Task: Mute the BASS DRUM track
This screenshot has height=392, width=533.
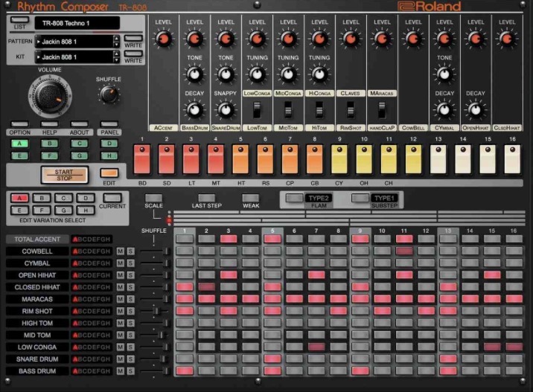Action: click(x=121, y=371)
